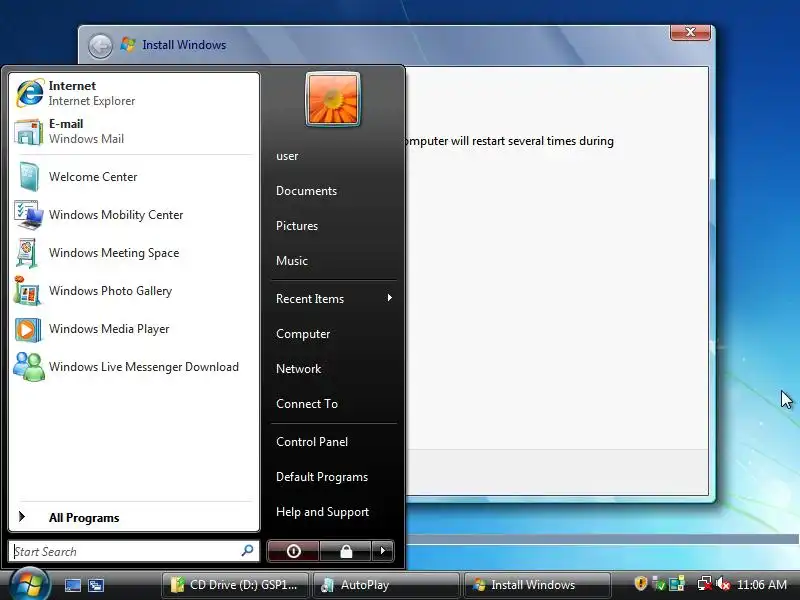
Task: Expand the Recent Items submenu arrow
Action: 389,297
